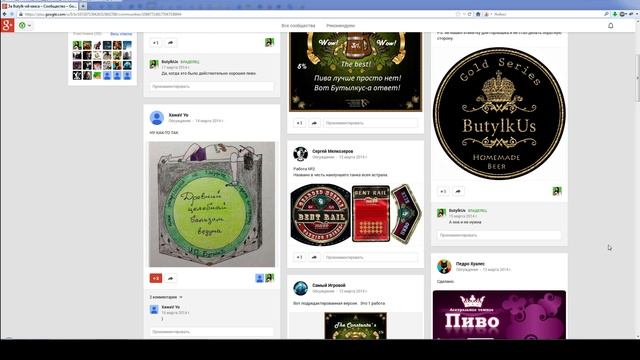The image size is (640, 360).
Task: Click the Педро Хуалес author name
Action: (470, 264)
